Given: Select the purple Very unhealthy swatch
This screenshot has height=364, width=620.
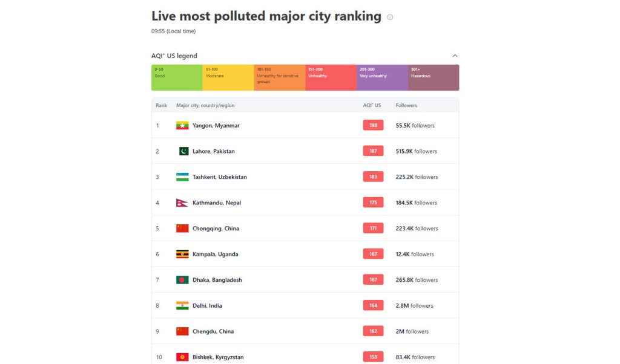Looking at the screenshot, I should (x=383, y=78).
